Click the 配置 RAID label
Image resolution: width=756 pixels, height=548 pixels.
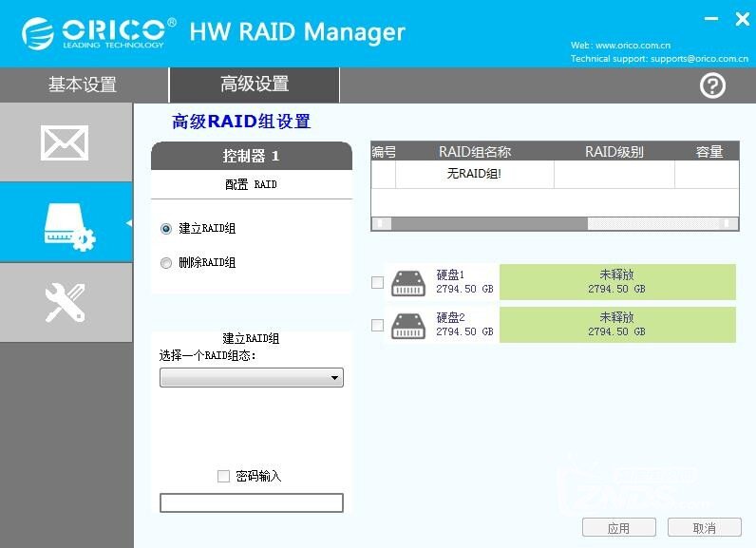click(x=251, y=184)
